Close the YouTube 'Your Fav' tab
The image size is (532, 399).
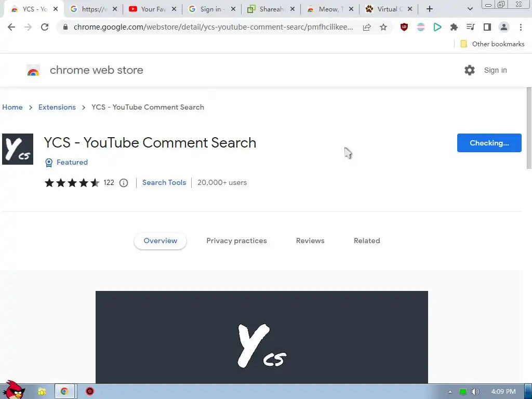coord(174,9)
